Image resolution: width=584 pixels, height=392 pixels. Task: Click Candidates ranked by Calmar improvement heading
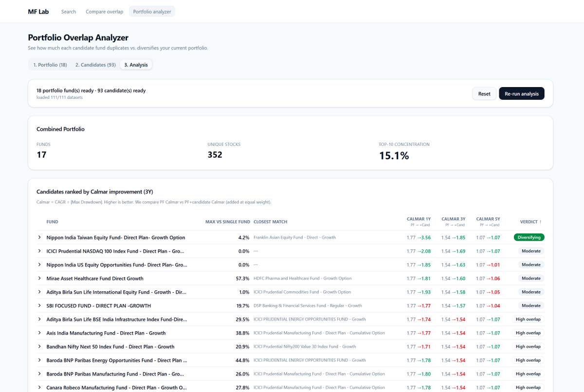coord(95,192)
